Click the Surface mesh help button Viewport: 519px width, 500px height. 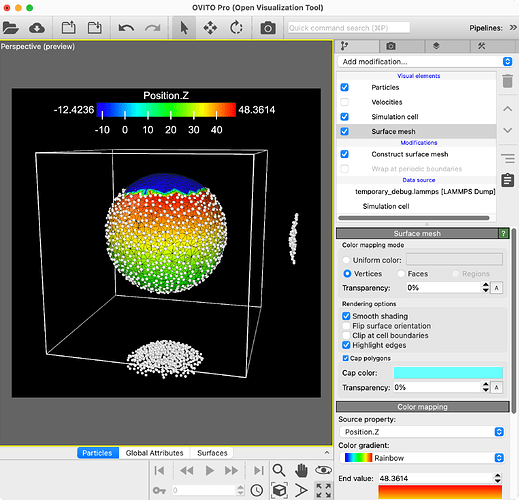click(x=503, y=233)
